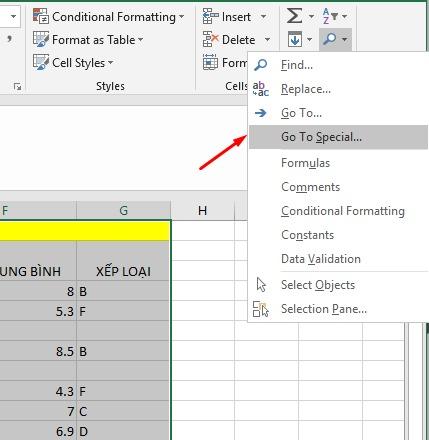This screenshot has height=440, width=429.
Task: Click the grade cell with C
Action: click(x=124, y=411)
